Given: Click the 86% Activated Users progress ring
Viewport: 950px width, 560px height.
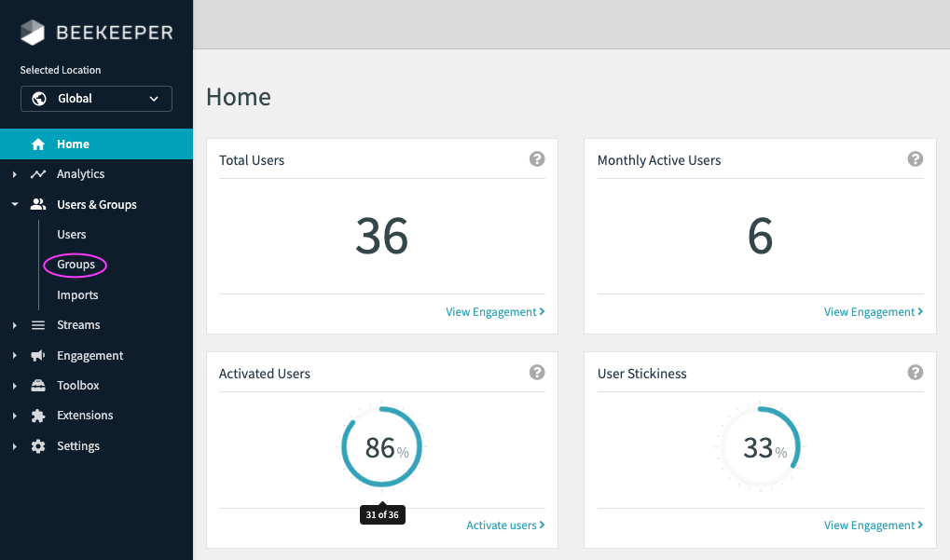Looking at the screenshot, I should pyautogui.click(x=381, y=447).
